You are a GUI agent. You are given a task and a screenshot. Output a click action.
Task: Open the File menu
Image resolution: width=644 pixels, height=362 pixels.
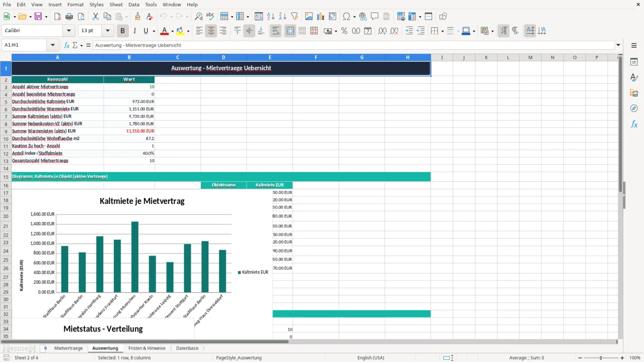(x=6, y=4)
